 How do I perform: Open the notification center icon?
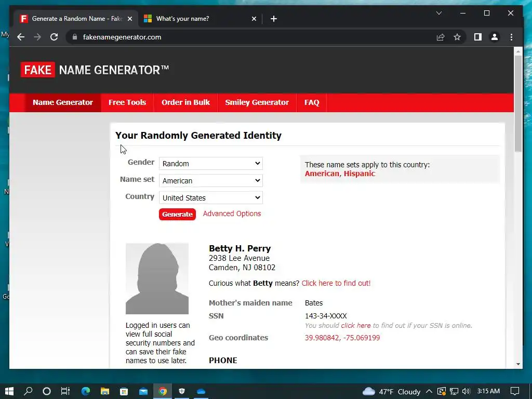(515, 391)
